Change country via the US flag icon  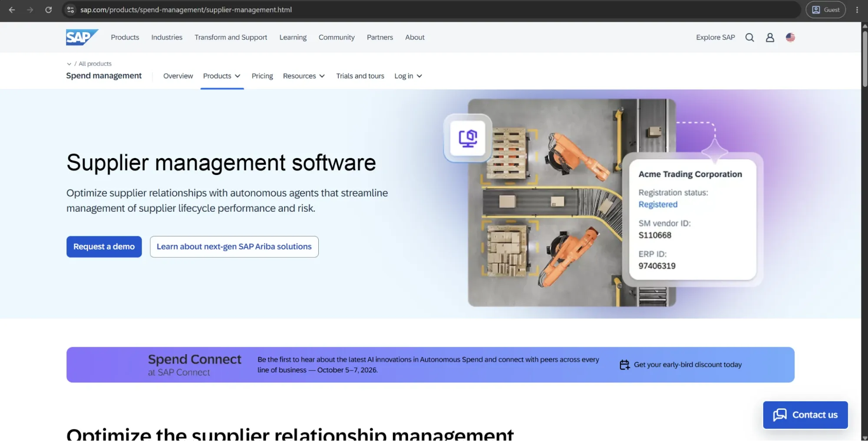tap(790, 37)
